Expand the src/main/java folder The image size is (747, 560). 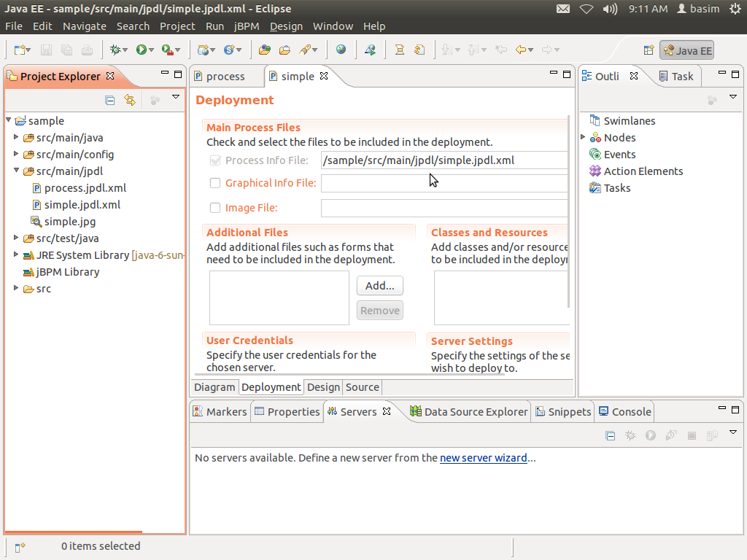pyautogui.click(x=17, y=137)
